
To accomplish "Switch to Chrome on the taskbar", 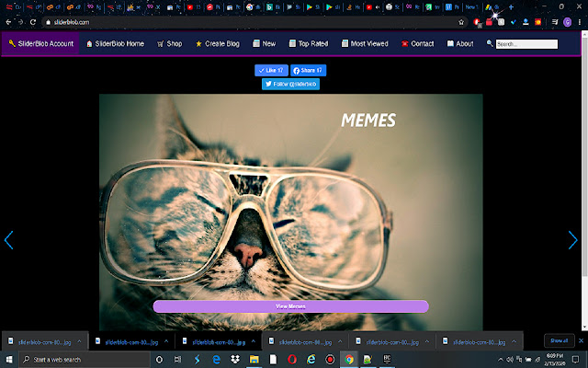I will (x=349, y=360).
